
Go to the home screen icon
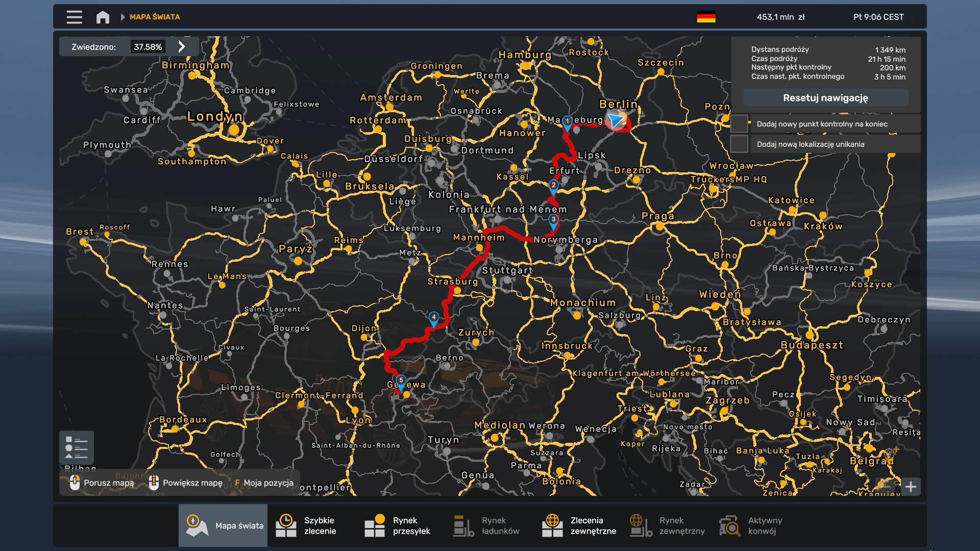pos(103,17)
